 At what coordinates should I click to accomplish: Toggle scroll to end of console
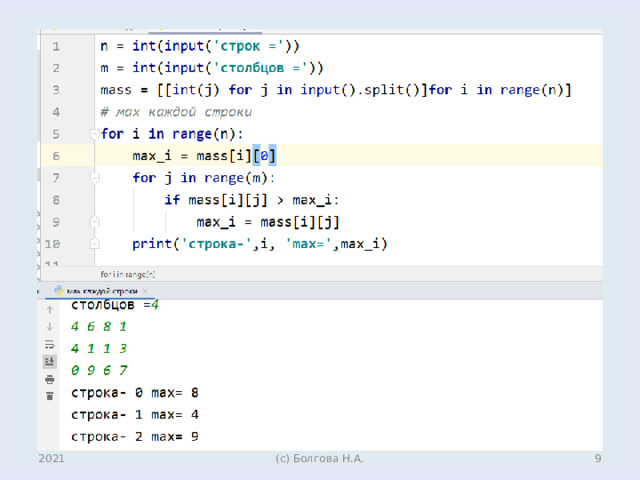click(49, 361)
